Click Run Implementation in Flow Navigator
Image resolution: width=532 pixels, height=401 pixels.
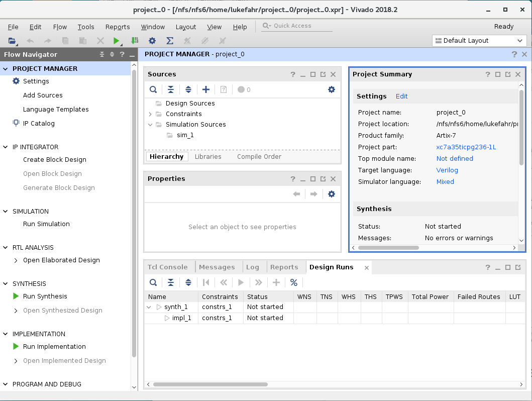click(54, 346)
